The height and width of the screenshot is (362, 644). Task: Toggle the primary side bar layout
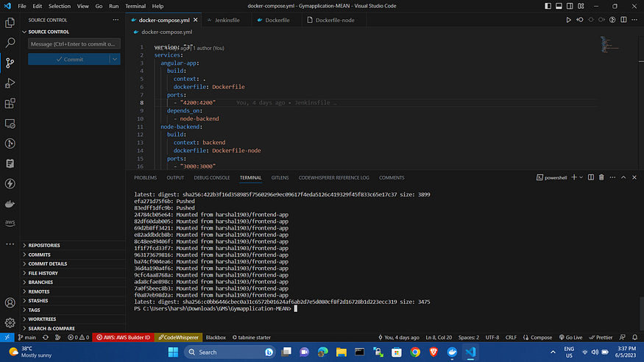click(548, 6)
